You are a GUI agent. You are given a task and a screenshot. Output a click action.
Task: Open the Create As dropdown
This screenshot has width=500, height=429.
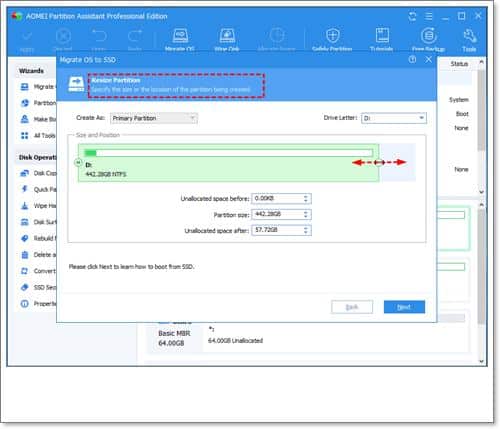(154, 118)
